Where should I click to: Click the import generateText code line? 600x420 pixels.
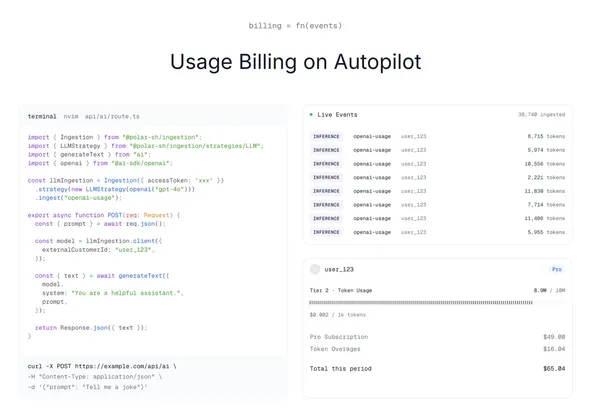point(90,155)
